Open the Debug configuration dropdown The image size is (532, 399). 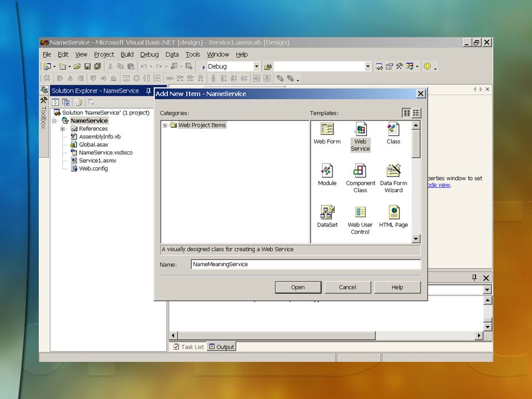(257, 66)
